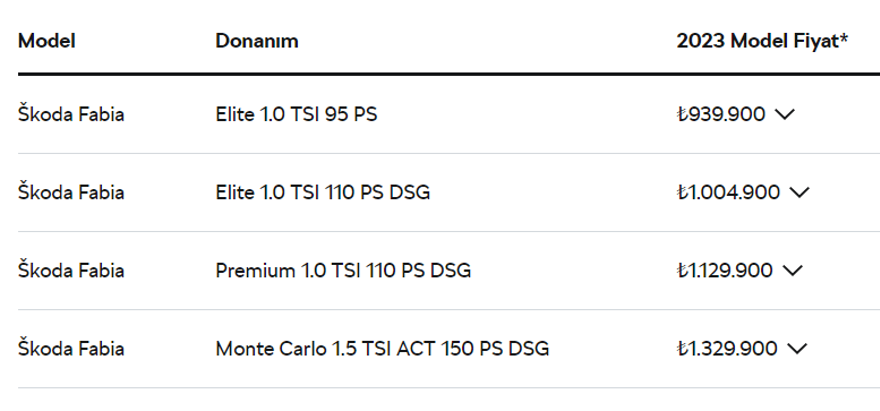Click Škoda Fabia in the Premium row
The image size is (880, 411).
71,270
